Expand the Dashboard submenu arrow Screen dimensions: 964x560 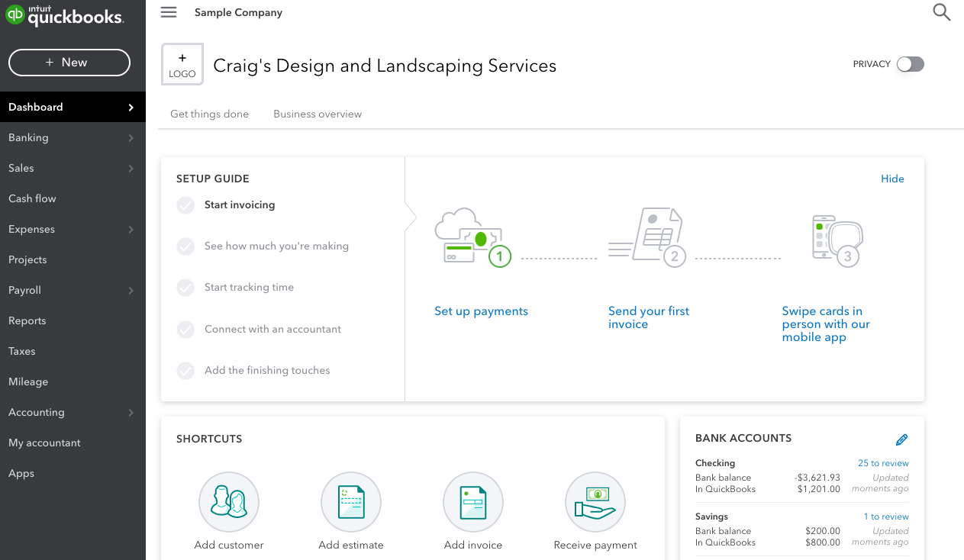pyautogui.click(x=131, y=108)
